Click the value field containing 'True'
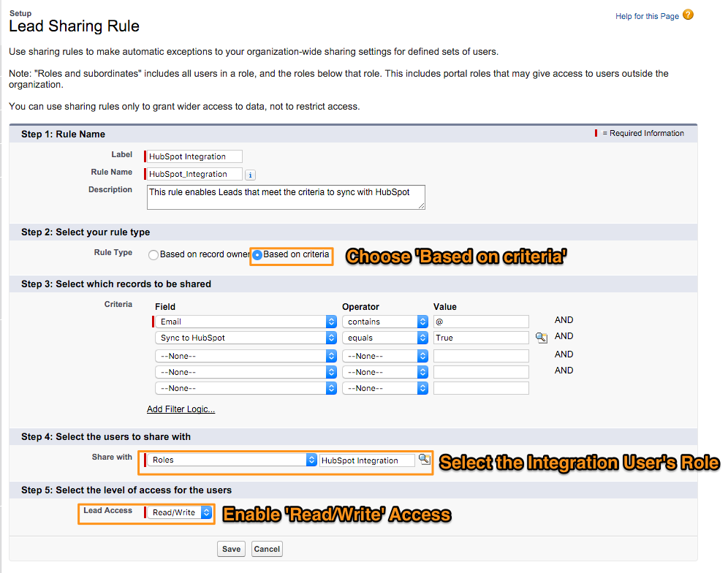 click(481, 338)
